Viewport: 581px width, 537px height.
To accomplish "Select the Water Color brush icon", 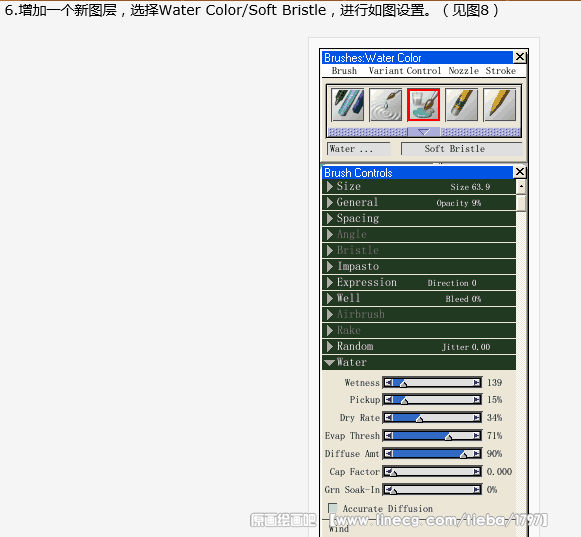I will tap(424, 105).
